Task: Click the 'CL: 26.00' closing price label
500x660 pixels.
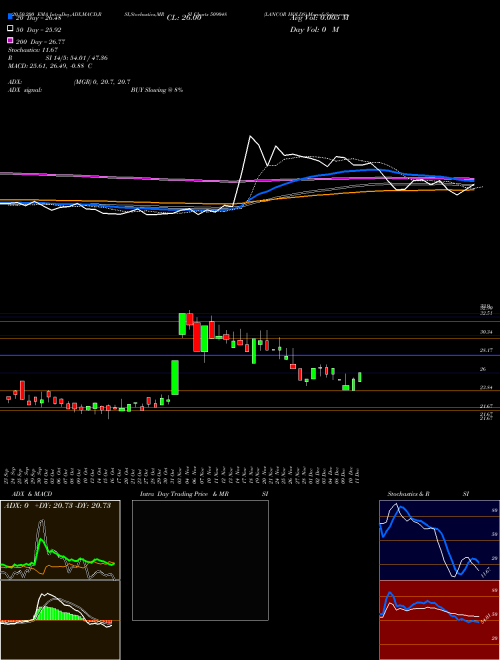Action: click(184, 18)
